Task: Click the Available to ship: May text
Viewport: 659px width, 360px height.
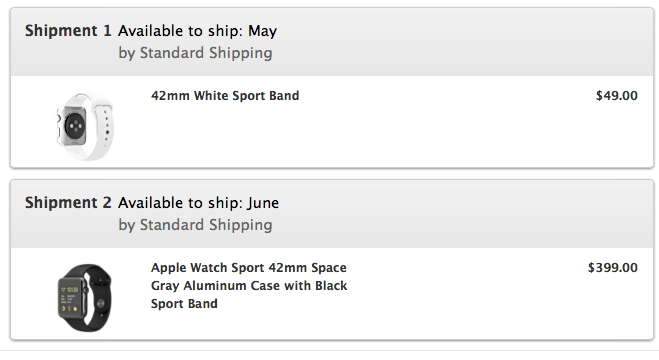Action: pos(198,31)
